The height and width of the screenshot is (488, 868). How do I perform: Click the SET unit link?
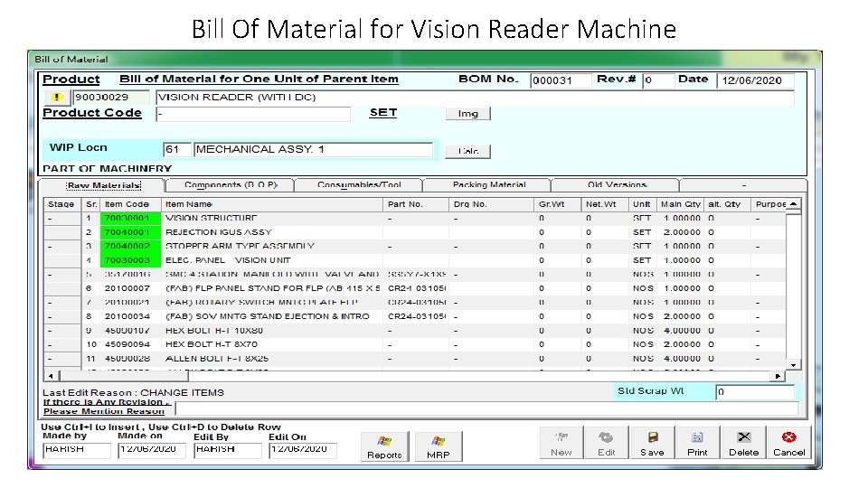pyautogui.click(x=383, y=112)
